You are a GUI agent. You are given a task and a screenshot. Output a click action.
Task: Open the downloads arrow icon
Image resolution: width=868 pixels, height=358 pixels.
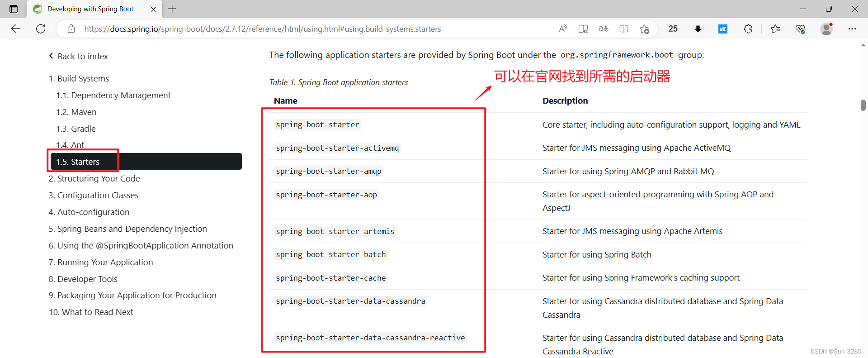pos(698,29)
